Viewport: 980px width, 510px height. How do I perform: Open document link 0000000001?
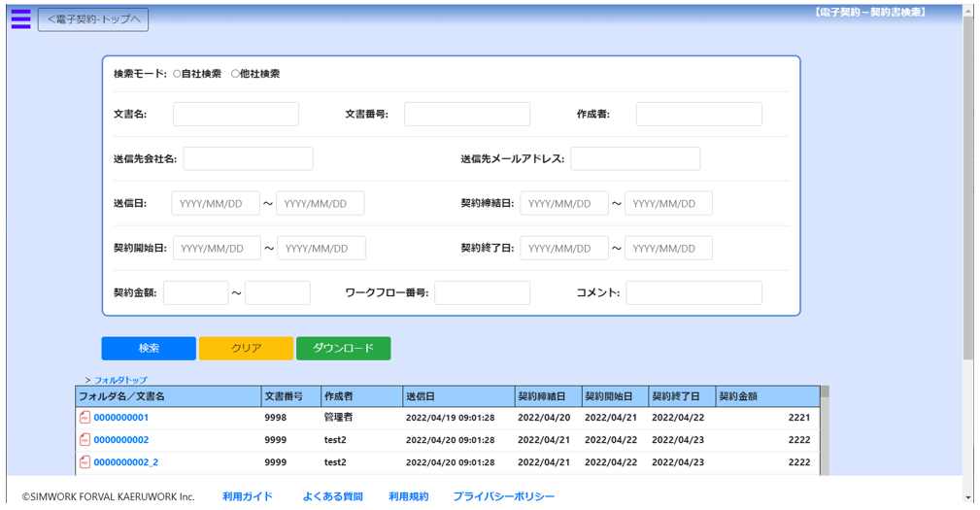pos(121,418)
